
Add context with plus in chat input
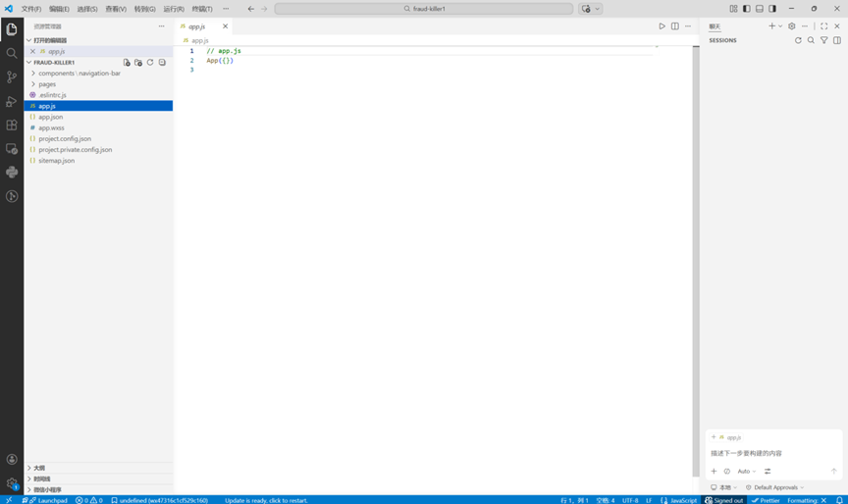click(x=714, y=471)
